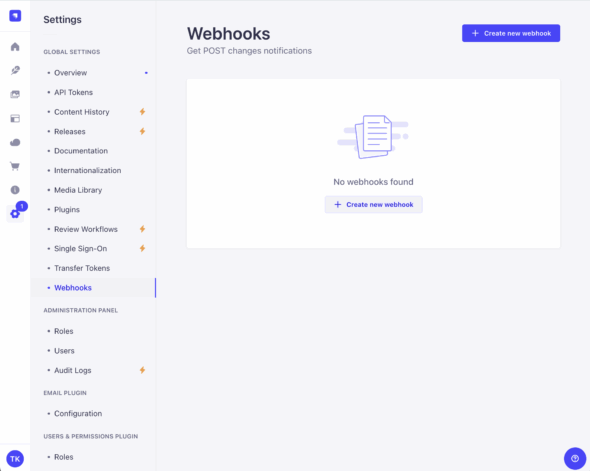Click the help question mark button
The image size is (590, 471).
575,458
